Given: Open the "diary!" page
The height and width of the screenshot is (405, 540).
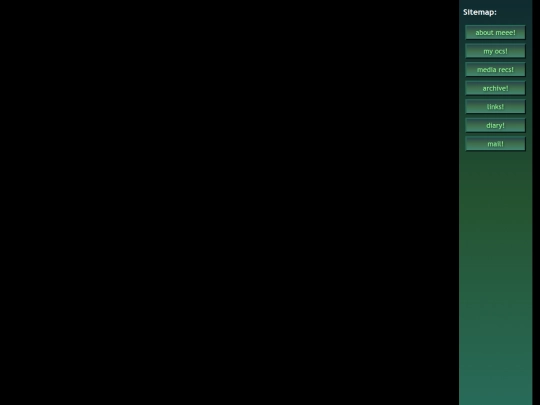Looking at the screenshot, I should coord(495,125).
